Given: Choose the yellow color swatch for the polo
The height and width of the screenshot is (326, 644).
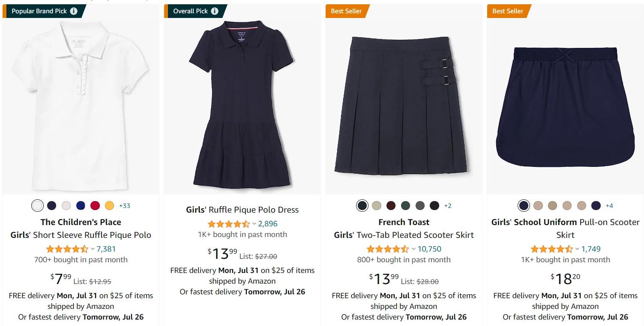Looking at the screenshot, I should point(109,206).
